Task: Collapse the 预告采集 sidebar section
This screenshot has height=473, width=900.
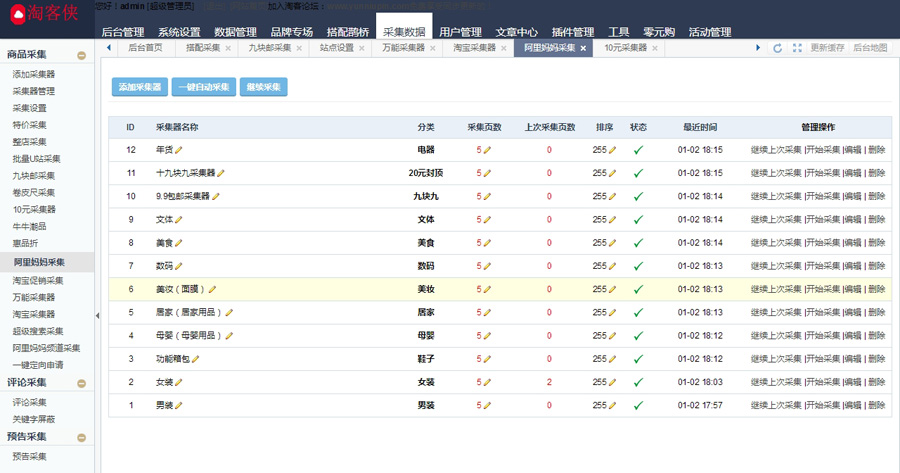Action: click(x=82, y=437)
